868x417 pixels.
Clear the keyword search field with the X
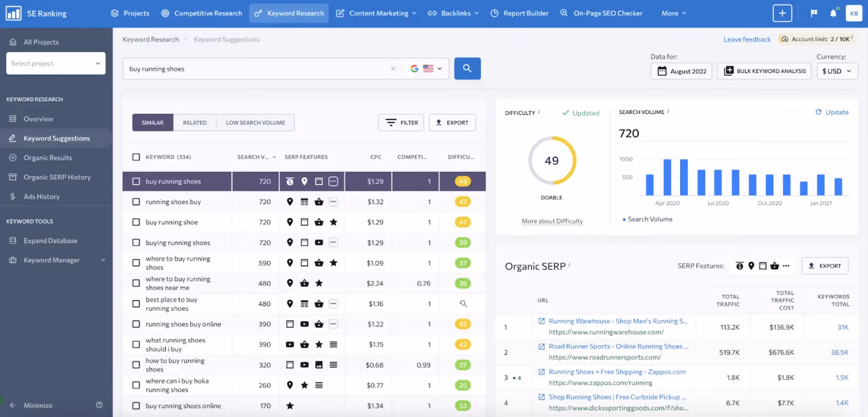[x=393, y=69]
